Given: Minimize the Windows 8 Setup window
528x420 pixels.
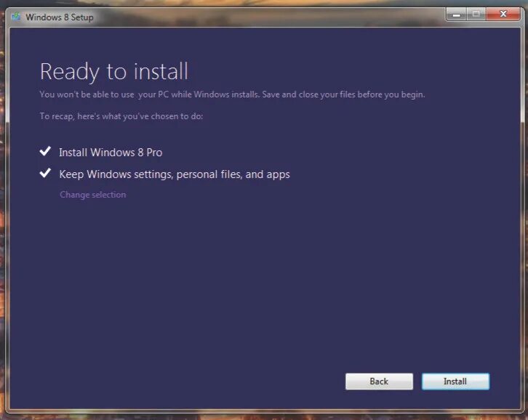Looking at the screenshot, I should coord(456,15).
